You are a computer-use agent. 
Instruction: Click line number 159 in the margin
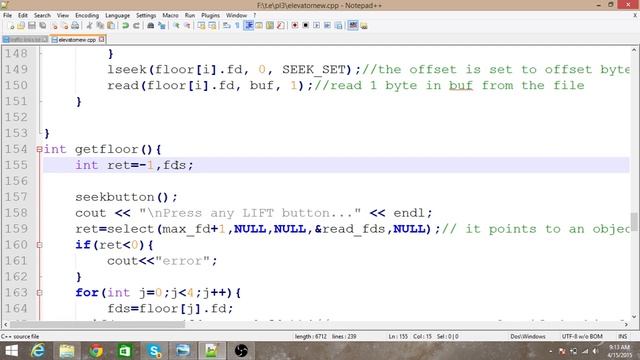(16, 229)
